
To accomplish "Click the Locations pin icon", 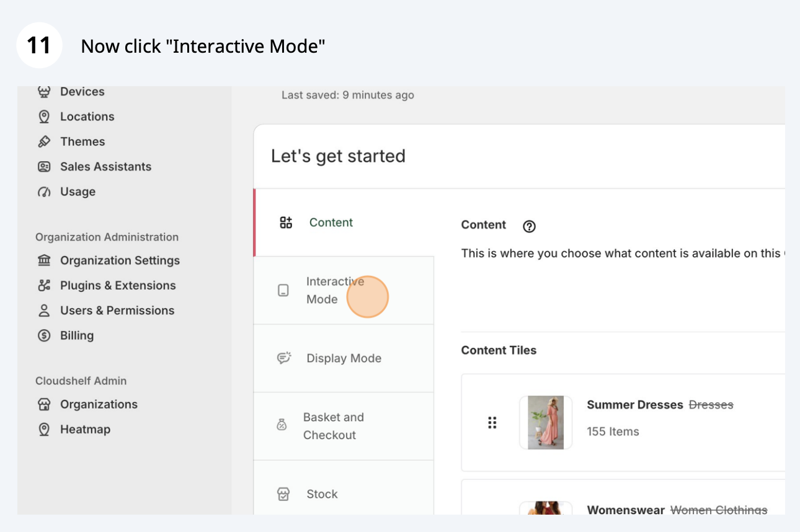I will click(x=44, y=117).
